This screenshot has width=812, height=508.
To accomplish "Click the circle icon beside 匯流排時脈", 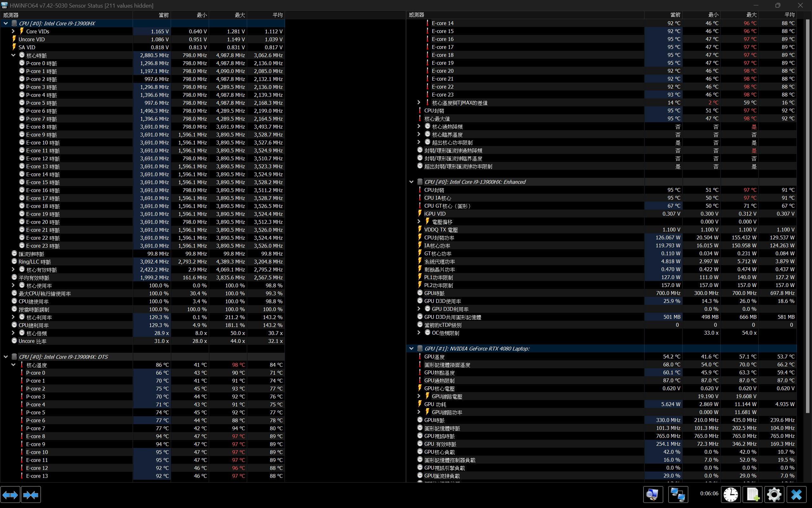I will (14, 254).
